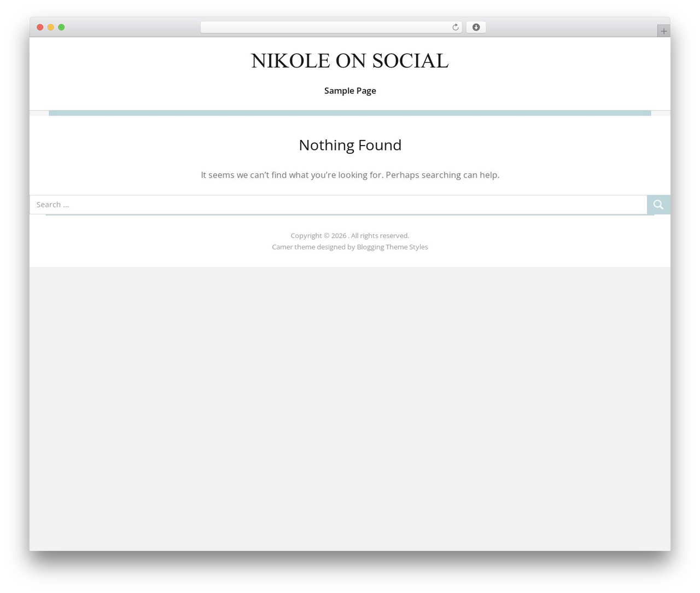700x593 pixels.
Task: Open the Sample Page menu item
Action: (350, 91)
